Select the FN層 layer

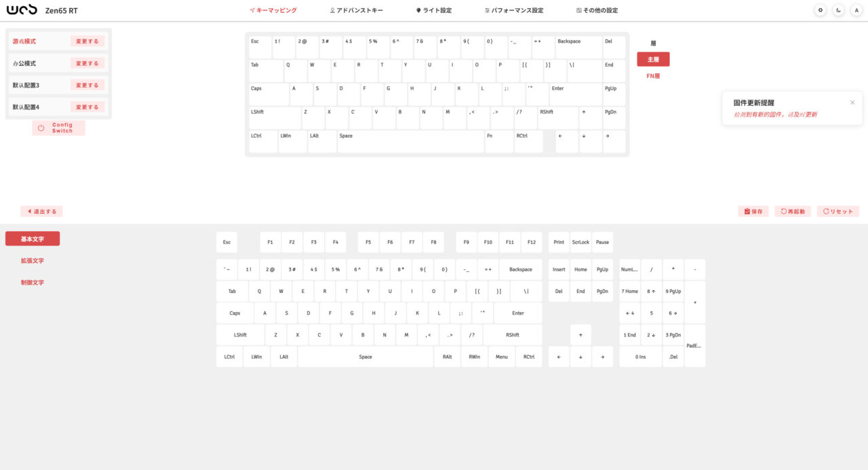point(653,76)
